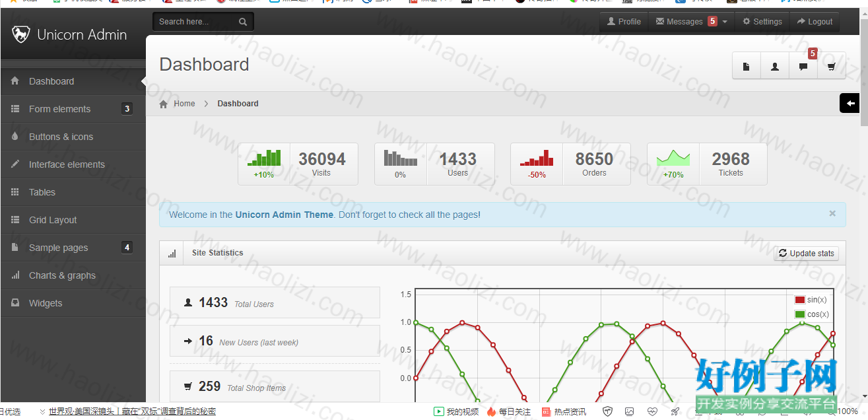Click the 1433 Total Users row
This screenshot has height=420, width=868.
pos(275,302)
